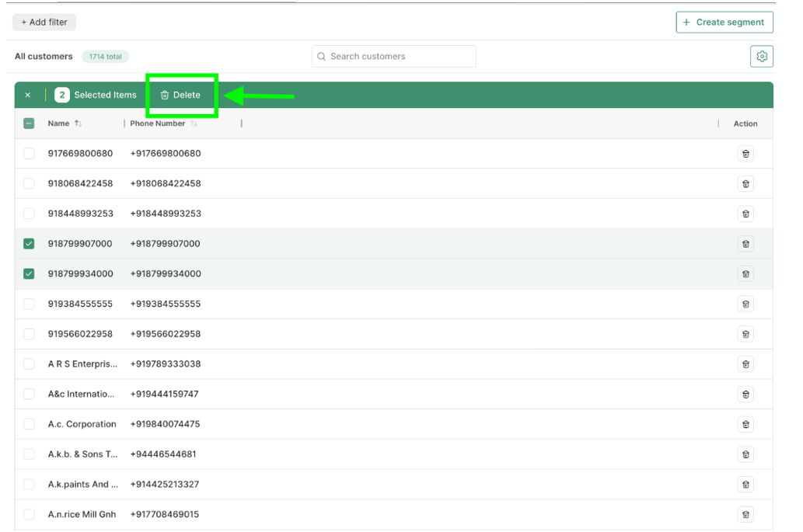The image size is (803, 532).
Task: Click the Create segment button
Action: (x=724, y=23)
